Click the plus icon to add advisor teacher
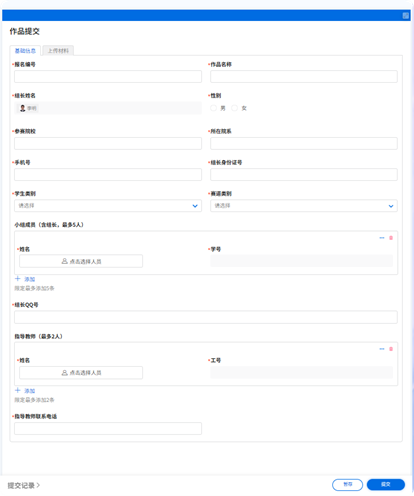Image resolution: width=414 pixels, height=496 pixels. pos(18,390)
